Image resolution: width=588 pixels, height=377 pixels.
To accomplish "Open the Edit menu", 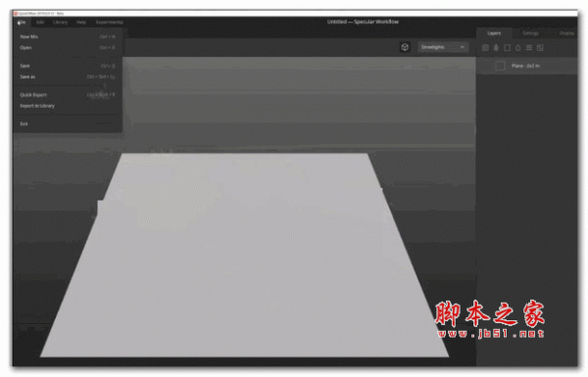I will [40, 23].
